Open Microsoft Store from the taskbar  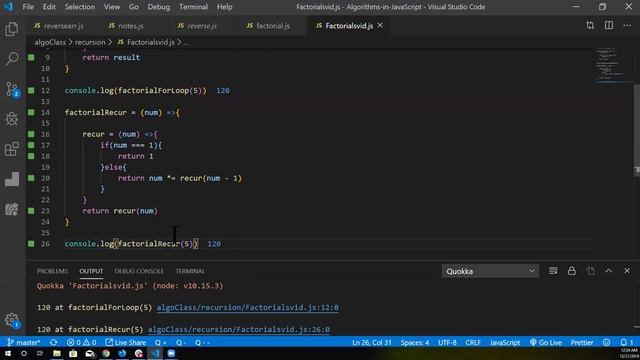click(x=73, y=353)
